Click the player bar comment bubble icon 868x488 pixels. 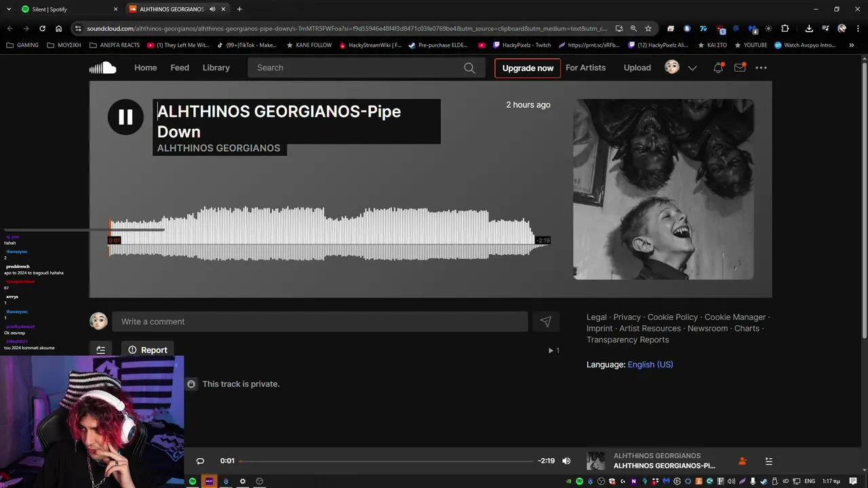200,461
